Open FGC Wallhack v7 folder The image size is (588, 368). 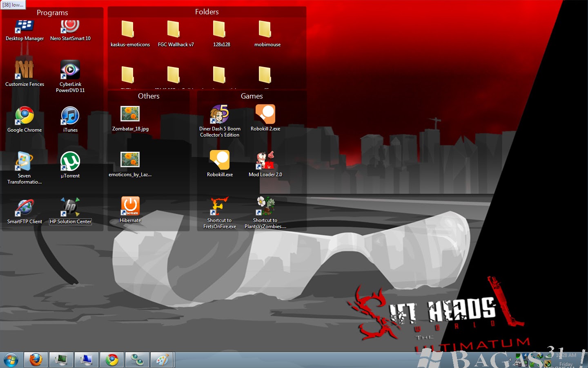click(174, 29)
